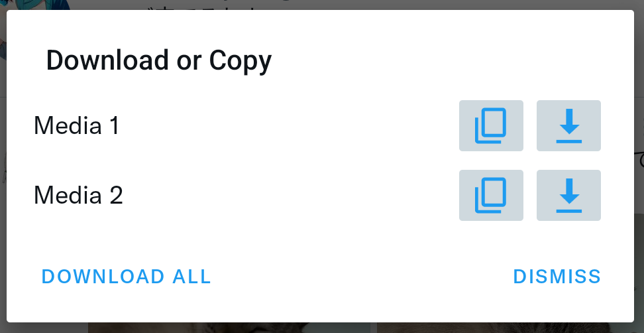This screenshot has height=333, width=644.
Task: Click the Download or Copy dialog title
Action: click(x=159, y=60)
